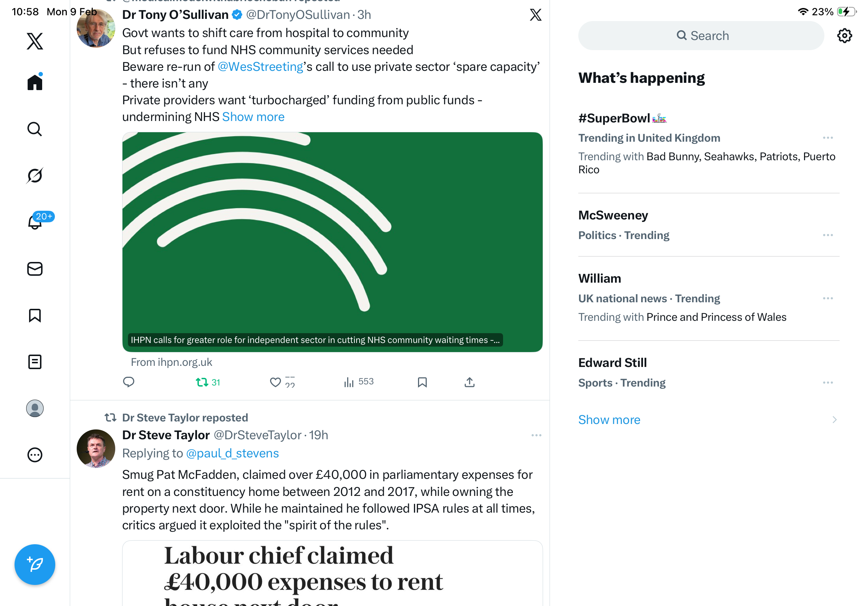
Task: Open notifications bell with 20+ badge
Action: coord(35,222)
